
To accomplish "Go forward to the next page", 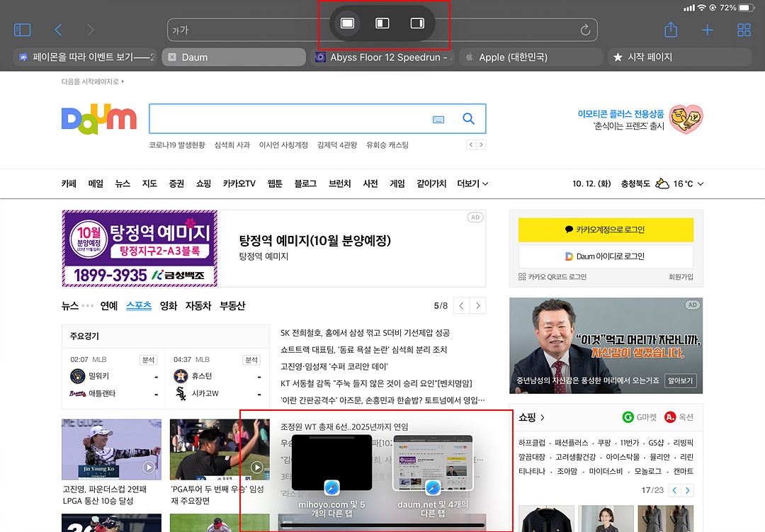I will (90, 30).
